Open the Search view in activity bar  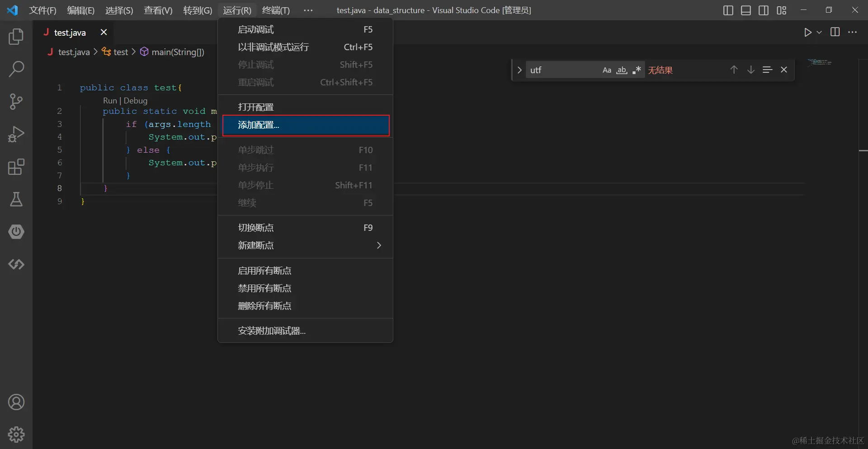(16, 69)
